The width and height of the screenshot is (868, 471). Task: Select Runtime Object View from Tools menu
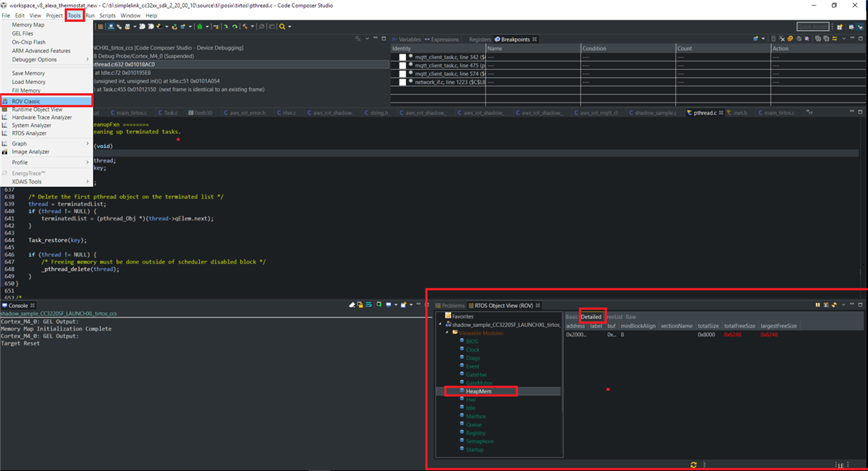pyautogui.click(x=47, y=109)
